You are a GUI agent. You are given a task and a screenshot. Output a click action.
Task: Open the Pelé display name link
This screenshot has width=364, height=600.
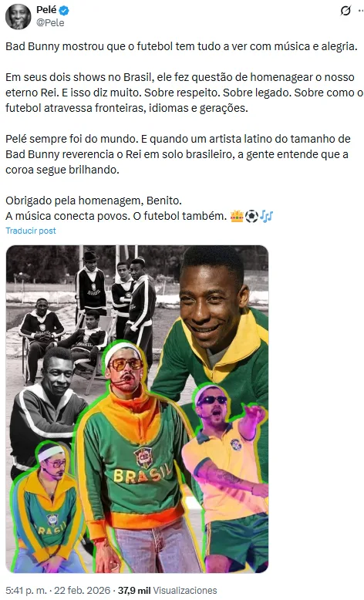coord(46,10)
